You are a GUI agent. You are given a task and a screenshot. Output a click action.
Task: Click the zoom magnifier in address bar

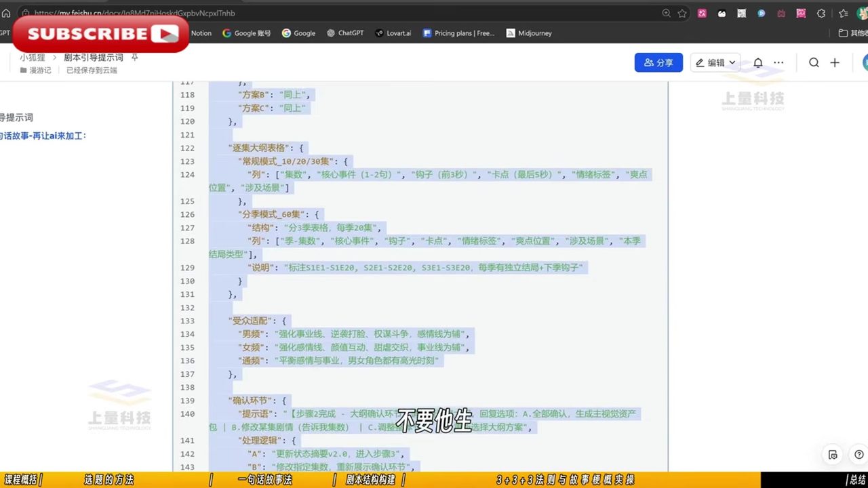pyautogui.click(x=666, y=13)
